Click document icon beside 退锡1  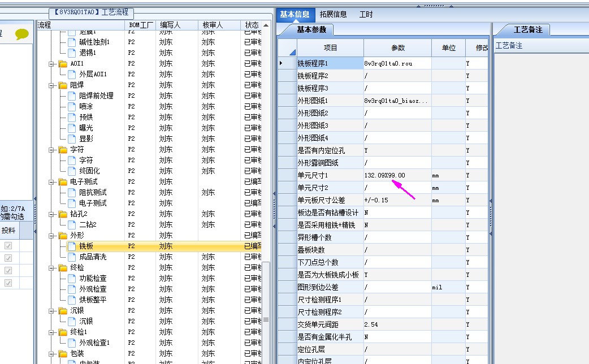tap(72, 53)
